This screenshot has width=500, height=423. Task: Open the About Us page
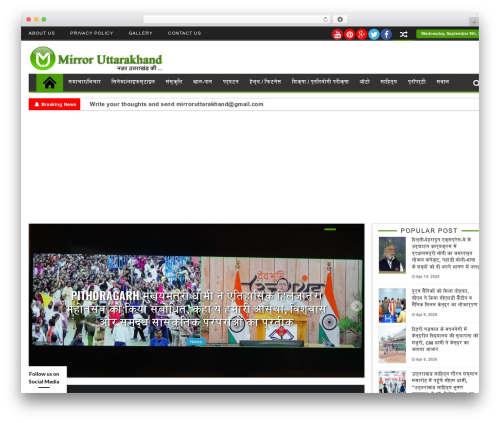tap(42, 33)
